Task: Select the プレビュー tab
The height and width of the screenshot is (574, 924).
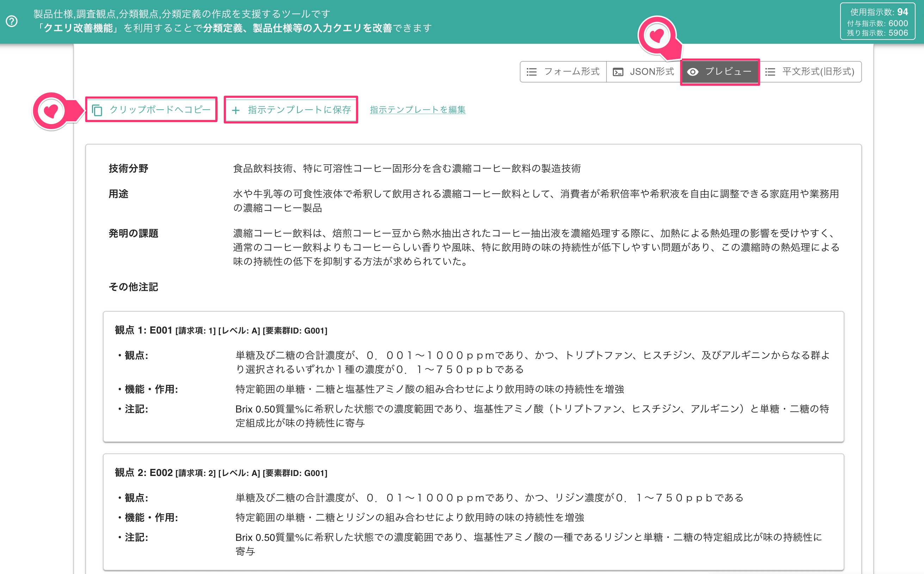Action: tap(720, 72)
